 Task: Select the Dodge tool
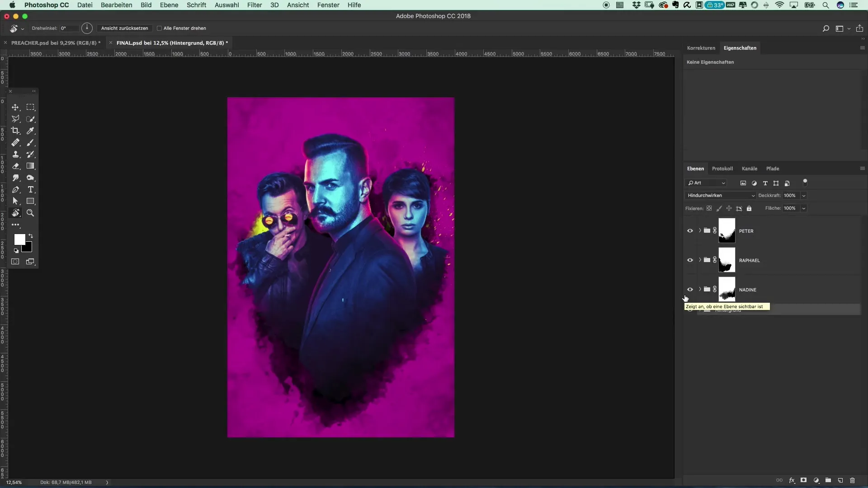pyautogui.click(x=30, y=178)
